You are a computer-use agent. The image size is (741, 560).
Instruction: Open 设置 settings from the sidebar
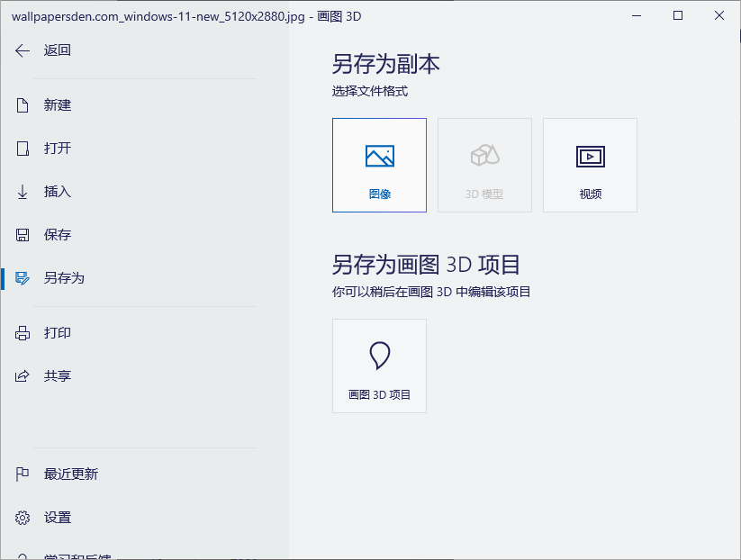(x=57, y=518)
